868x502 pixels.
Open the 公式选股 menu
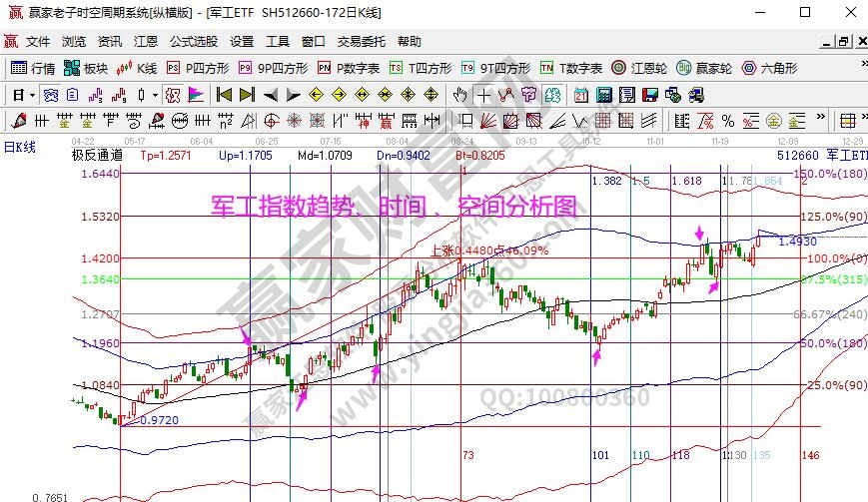tap(193, 42)
